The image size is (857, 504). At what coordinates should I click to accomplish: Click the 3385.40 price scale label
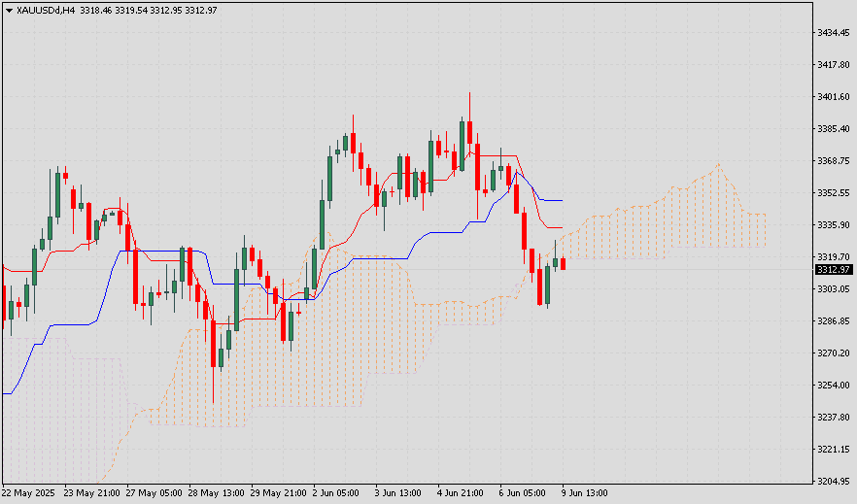(x=833, y=129)
